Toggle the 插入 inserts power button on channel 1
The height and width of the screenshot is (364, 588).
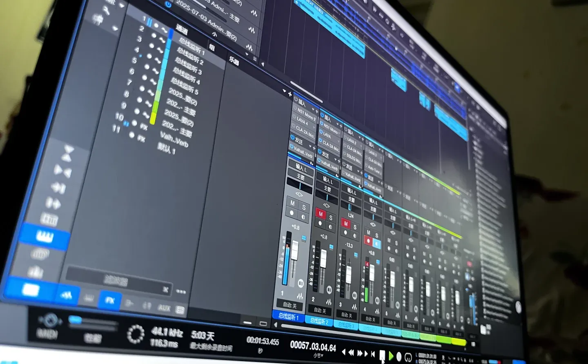click(x=296, y=99)
